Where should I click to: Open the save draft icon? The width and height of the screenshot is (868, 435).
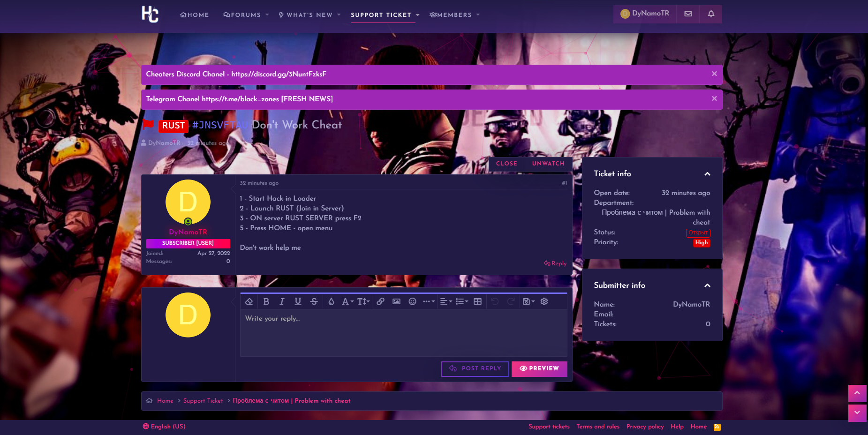(x=528, y=301)
